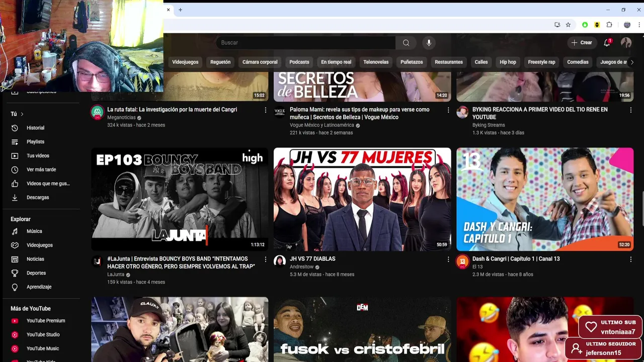
Task: Open the browser extensions puzzle icon
Action: click(609, 25)
